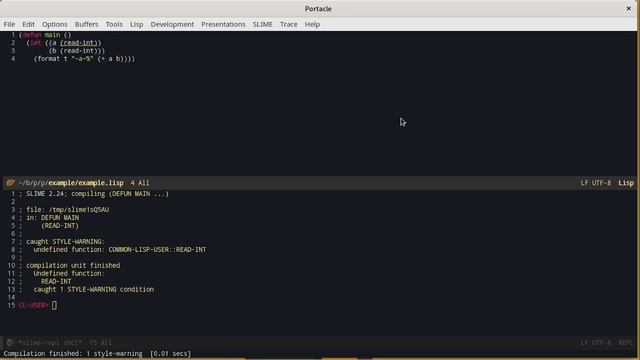Open the Trace menu
The height and width of the screenshot is (360, 640).
click(x=289, y=24)
